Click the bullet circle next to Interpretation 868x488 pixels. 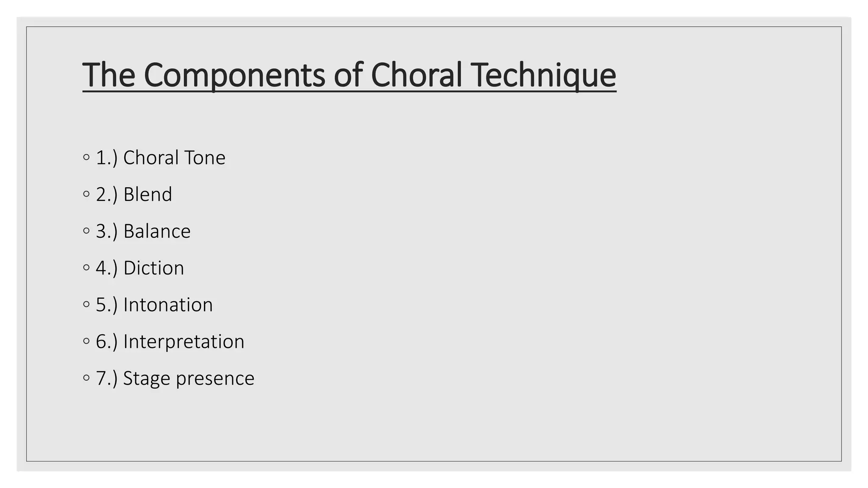[x=86, y=341]
